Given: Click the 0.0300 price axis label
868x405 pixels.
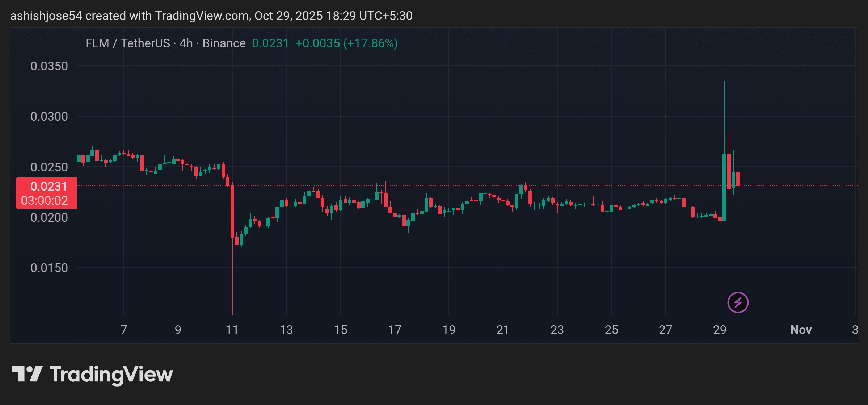Looking at the screenshot, I should (49, 117).
